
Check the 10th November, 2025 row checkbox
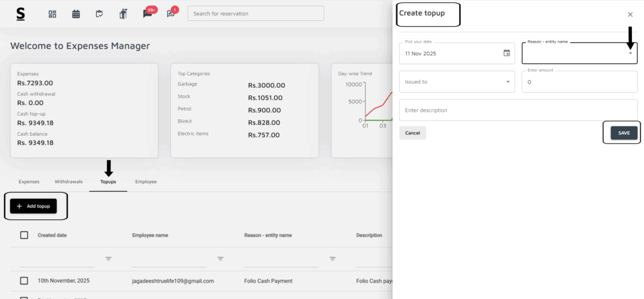25,281
